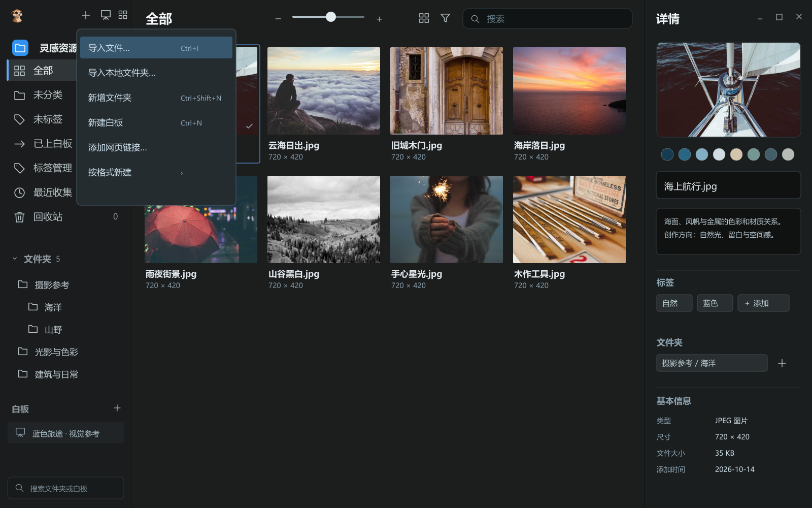Viewport: 812px width, 508px height.
Task: Collapse the 文件夹 section chevron
Action: [x=15, y=259]
